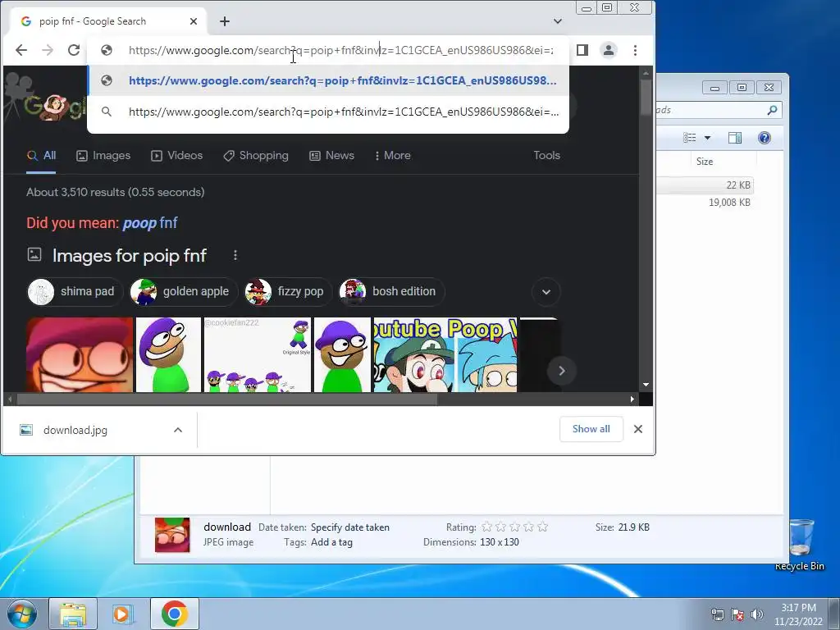840x630 pixels.
Task: Select the highlighted bold URL suggestion
Action: click(x=328, y=80)
